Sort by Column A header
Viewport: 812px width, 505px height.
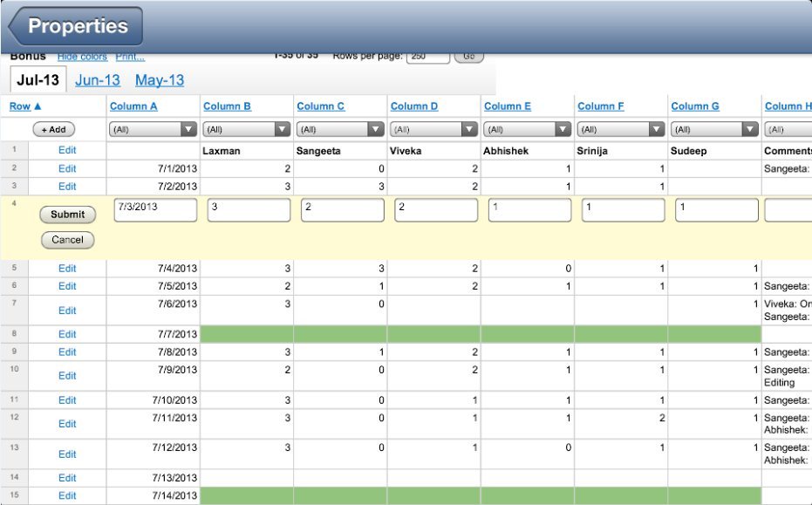click(x=133, y=106)
